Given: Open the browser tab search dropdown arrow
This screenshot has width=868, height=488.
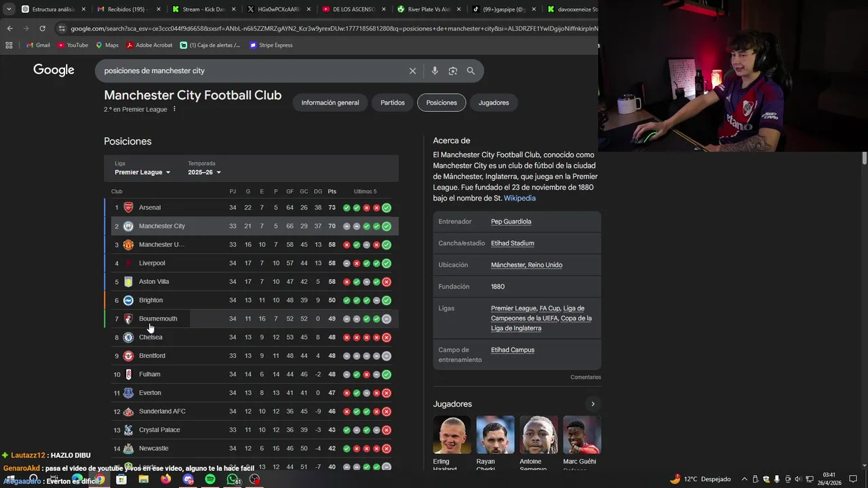Looking at the screenshot, I should [9, 9].
